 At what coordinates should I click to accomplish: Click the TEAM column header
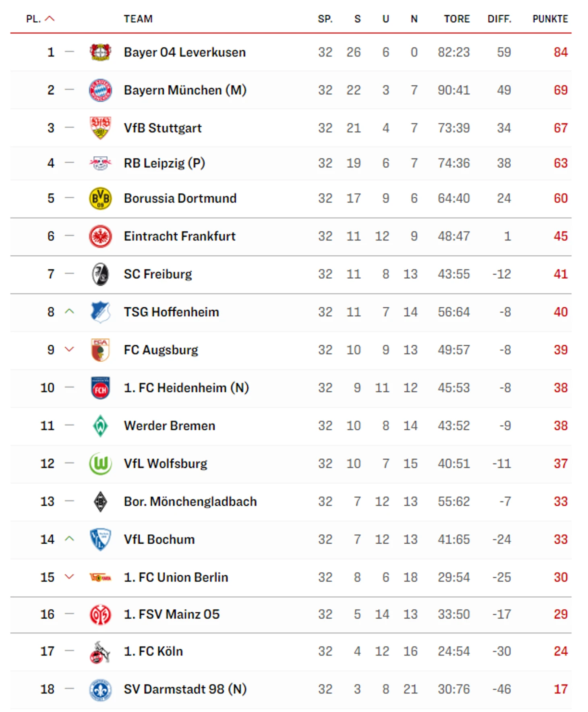138,19
